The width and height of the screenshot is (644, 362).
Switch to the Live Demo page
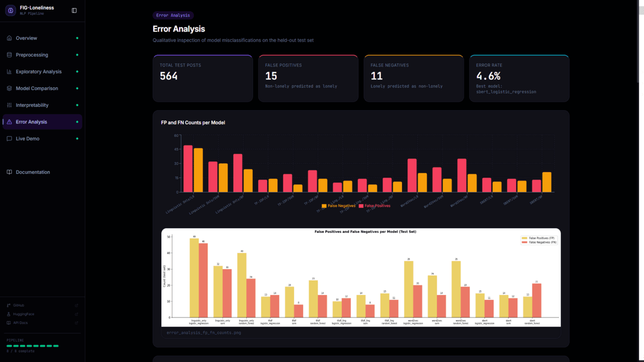[42, 138]
